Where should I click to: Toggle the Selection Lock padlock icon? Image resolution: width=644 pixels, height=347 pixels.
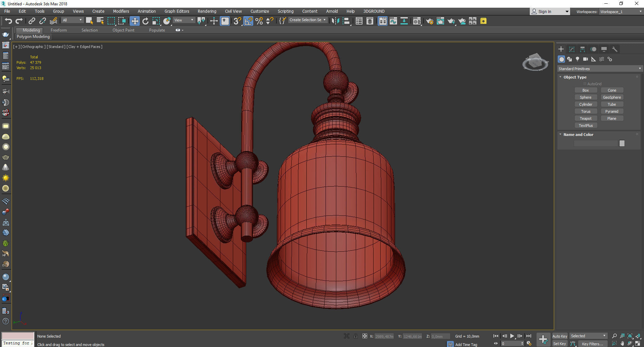pyautogui.click(x=356, y=336)
